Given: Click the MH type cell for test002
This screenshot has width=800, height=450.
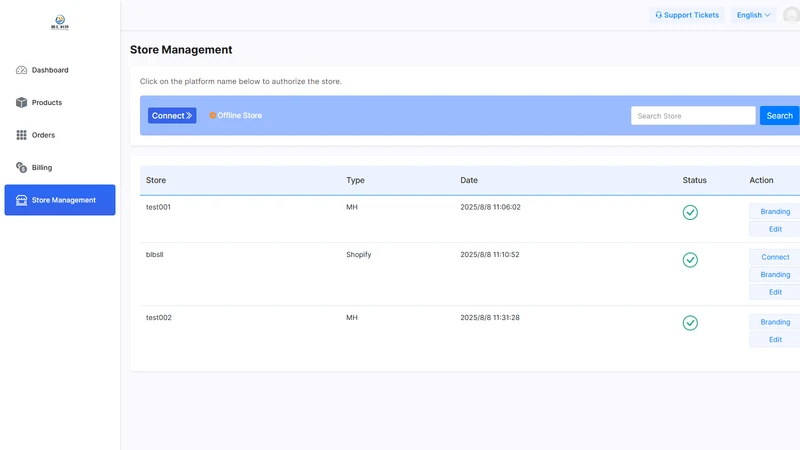Looking at the screenshot, I should coord(352,317).
